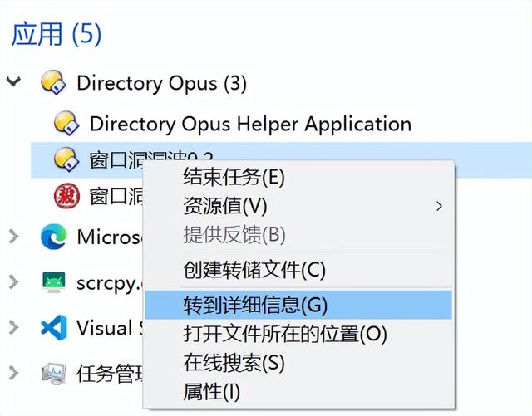Expand the 任务管理器 process group
Screen dimensions: 532x416
[x=13, y=373]
